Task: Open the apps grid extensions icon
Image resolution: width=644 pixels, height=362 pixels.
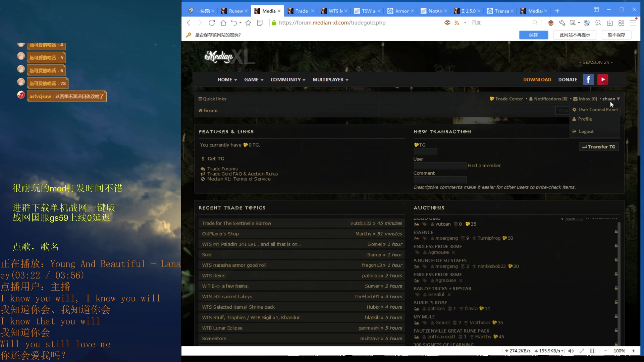Action: (x=621, y=23)
